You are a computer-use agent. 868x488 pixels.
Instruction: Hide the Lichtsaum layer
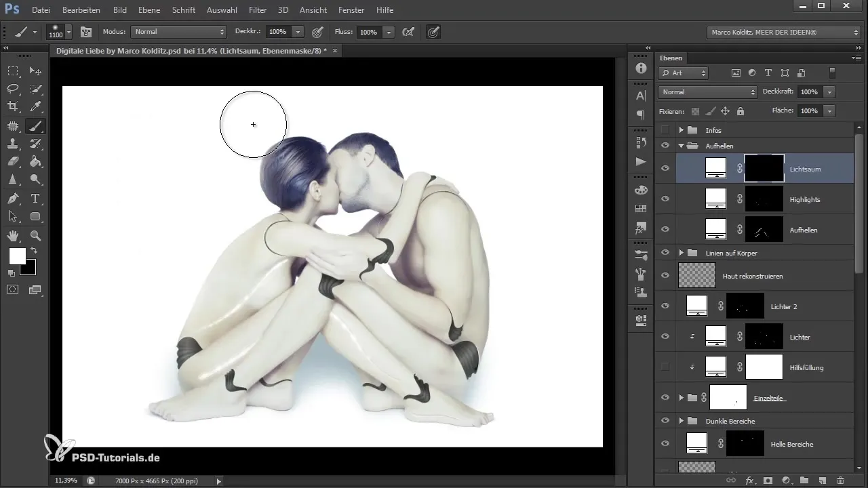pyautogui.click(x=665, y=169)
